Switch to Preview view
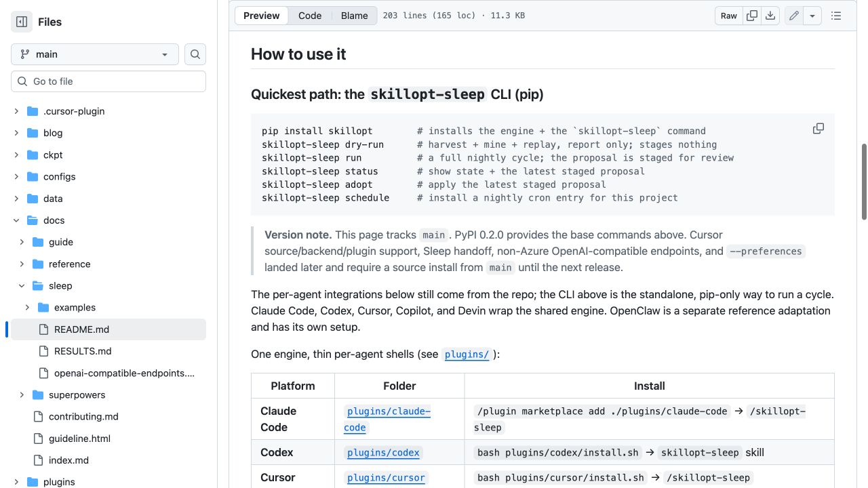The image size is (868, 488). tap(262, 16)
